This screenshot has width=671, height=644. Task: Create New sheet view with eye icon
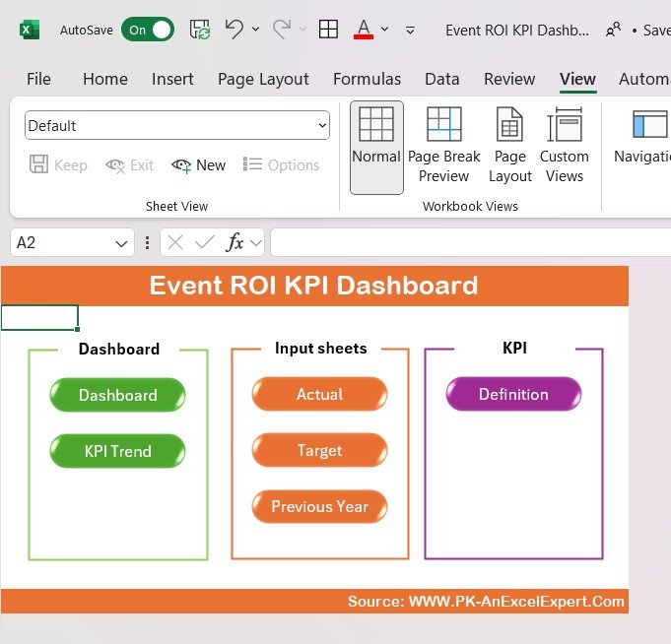[199, 165]
